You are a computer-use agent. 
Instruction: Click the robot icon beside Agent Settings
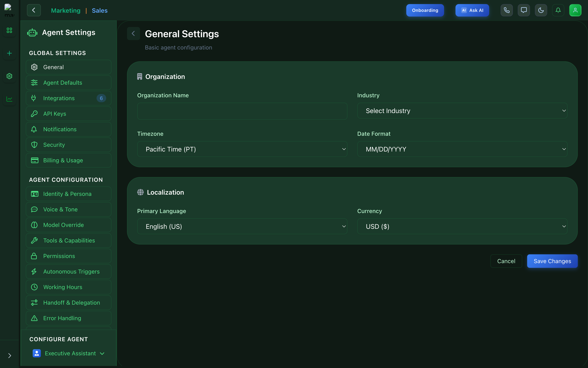coord(32,33)
